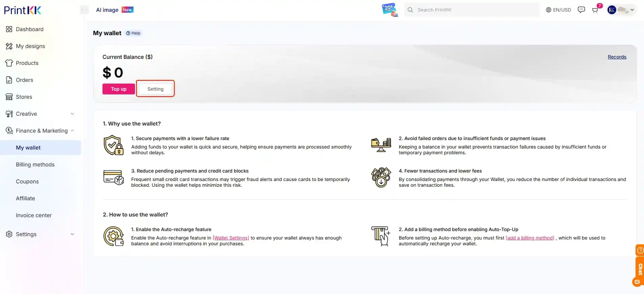Open the Records link
Screen dimensions: 644x294
(617, 57)
